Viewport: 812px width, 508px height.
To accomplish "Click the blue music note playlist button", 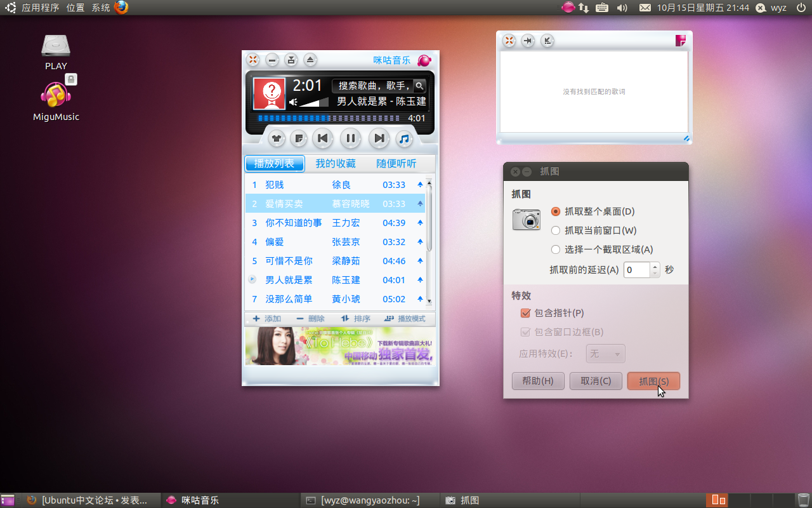I will pos(404,138).
